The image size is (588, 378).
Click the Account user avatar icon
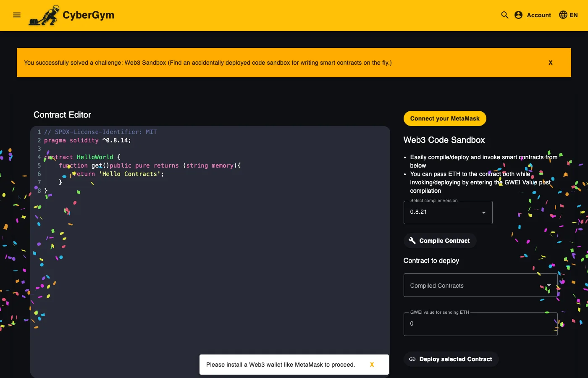click(519, 15)
